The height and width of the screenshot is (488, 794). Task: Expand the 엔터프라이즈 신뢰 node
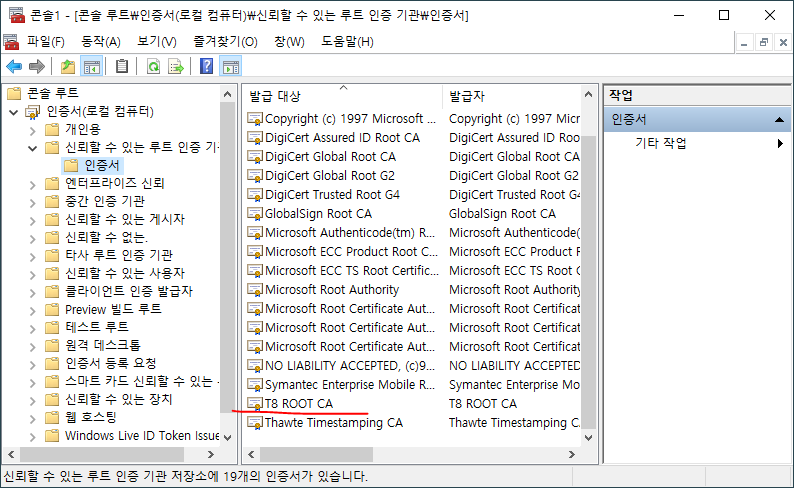tap(33, 185)
